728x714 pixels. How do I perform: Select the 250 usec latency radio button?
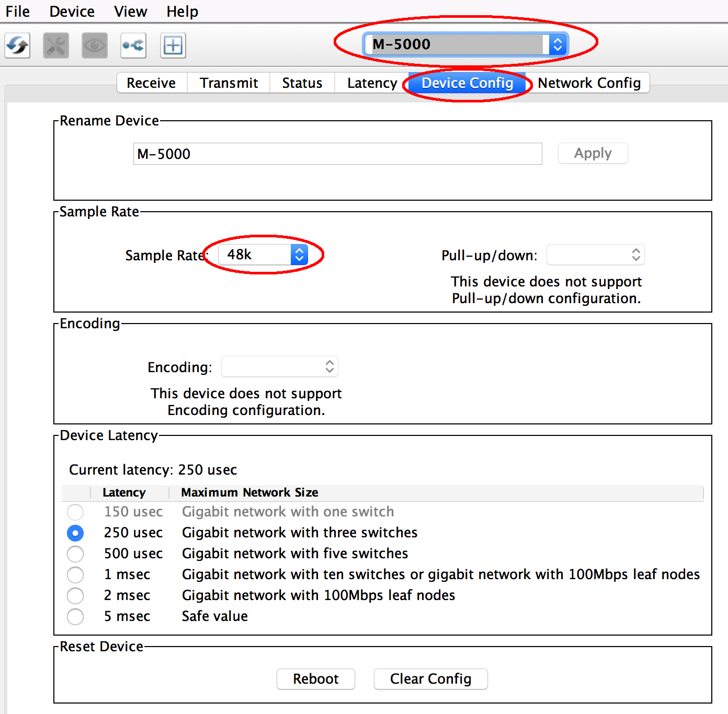[75, 533]
